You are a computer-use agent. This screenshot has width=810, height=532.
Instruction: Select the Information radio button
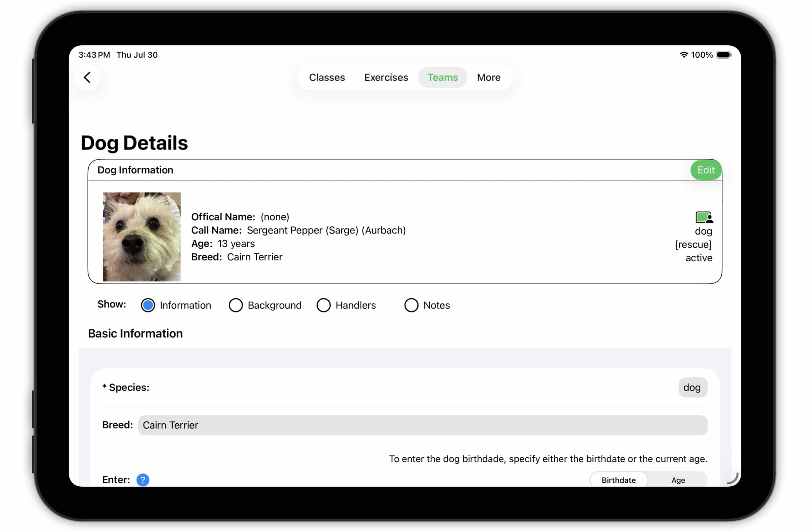click(148, 305)
